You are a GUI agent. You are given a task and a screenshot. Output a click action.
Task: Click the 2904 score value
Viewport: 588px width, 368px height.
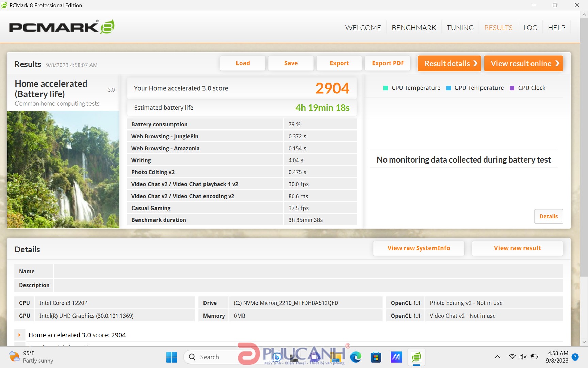tap(332, 89)
